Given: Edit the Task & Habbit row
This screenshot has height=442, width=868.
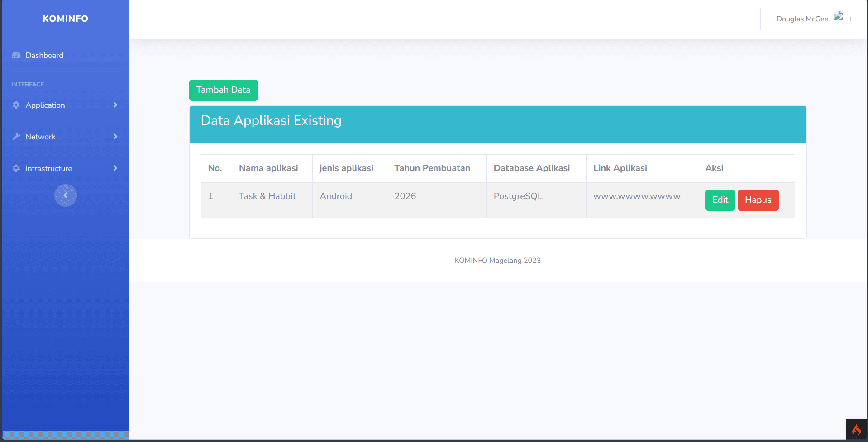Looking at the screenshot, I should pos(720,200).
